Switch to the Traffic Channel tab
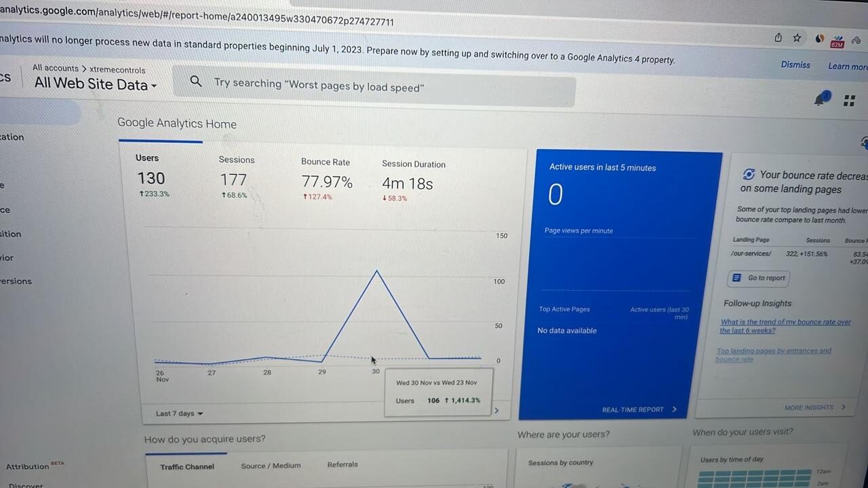Screen dimensions: 868x488 [187, 466]
